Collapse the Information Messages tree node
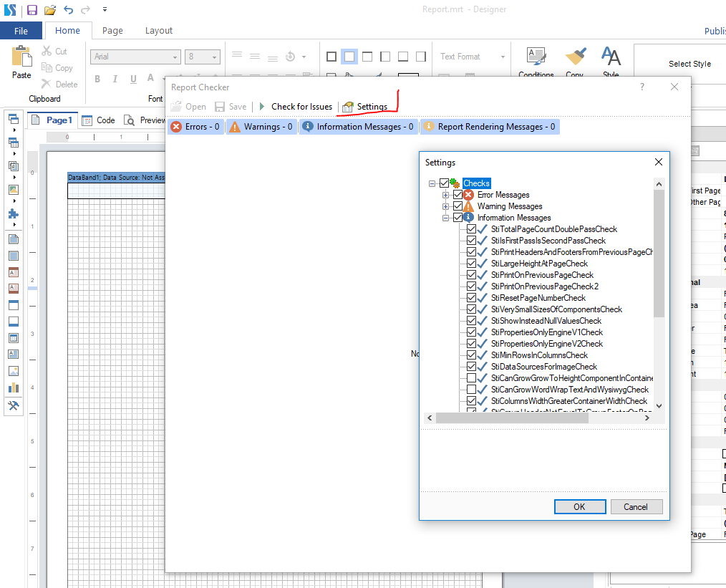726x588 pixels. point(446,218)
